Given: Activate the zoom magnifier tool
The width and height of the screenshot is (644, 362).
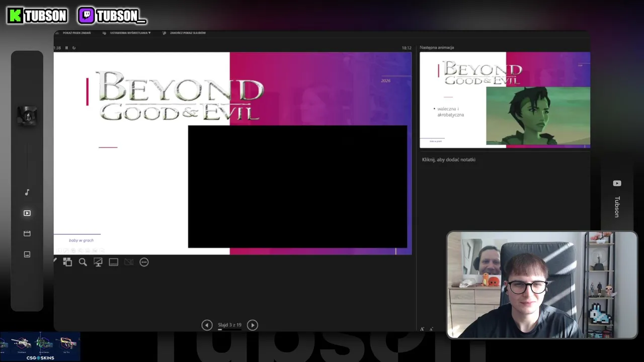Looking at the screenshot, I should pos(83,262).
